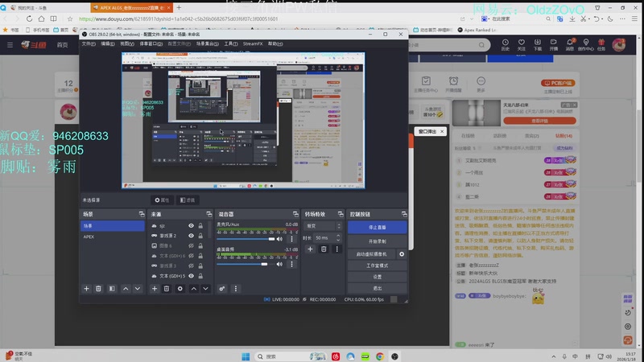This screenshot has height=362, width=644.
Task: Open source properties gear in Sources panel
Action: [180, 288]
